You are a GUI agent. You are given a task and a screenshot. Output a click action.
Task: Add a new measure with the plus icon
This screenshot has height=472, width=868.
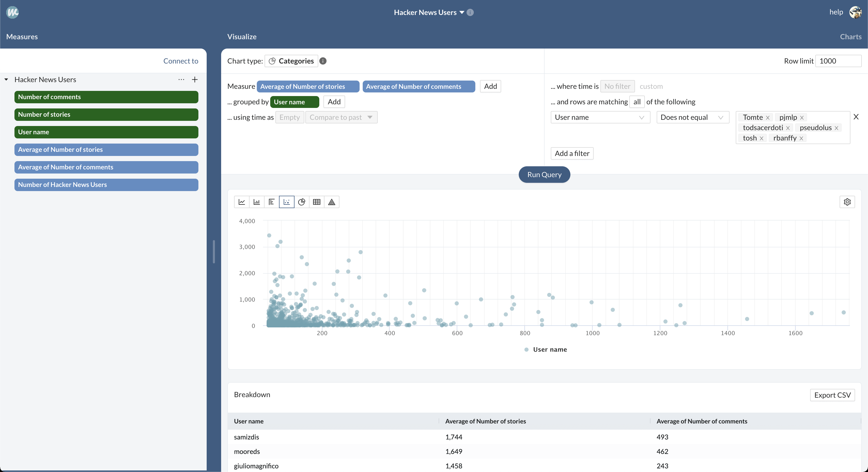coord(195,80)
